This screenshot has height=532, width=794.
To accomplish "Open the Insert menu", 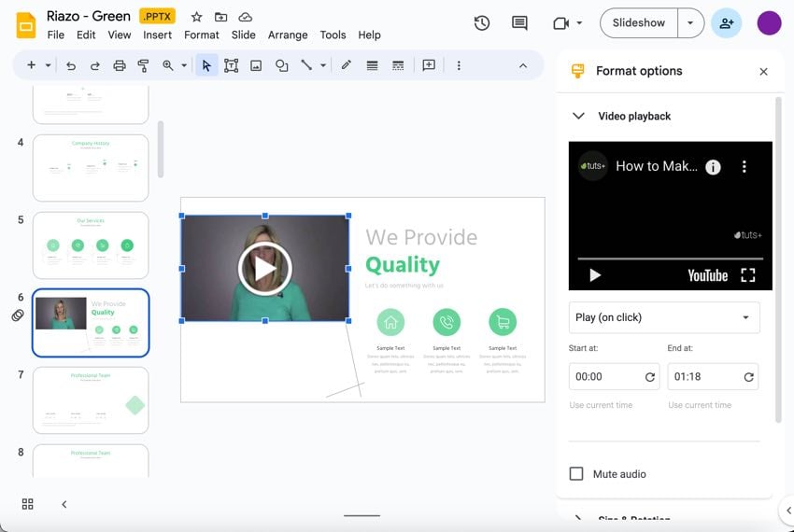I will pyautogui.click(x=157, y=35).
